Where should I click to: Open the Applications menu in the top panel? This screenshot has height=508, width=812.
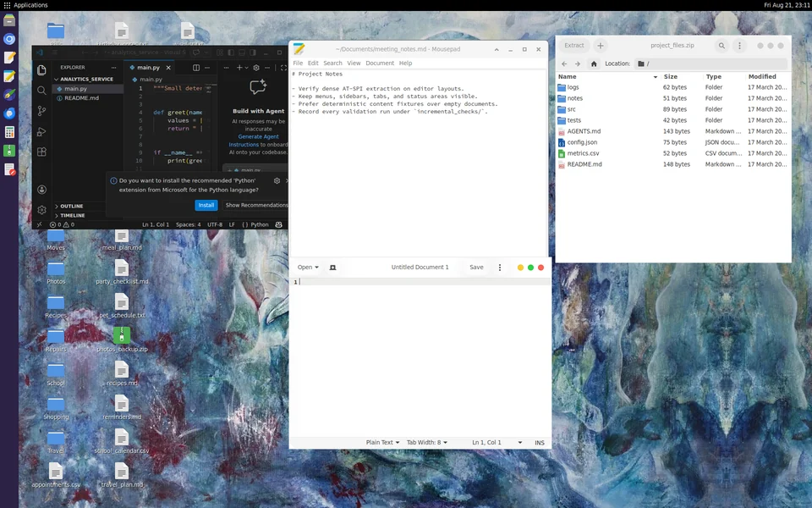25,5
